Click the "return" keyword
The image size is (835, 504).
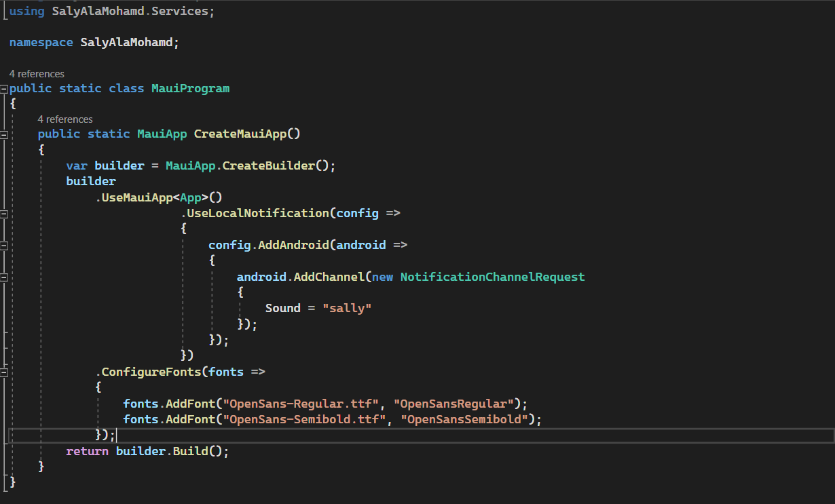point(87,451)
